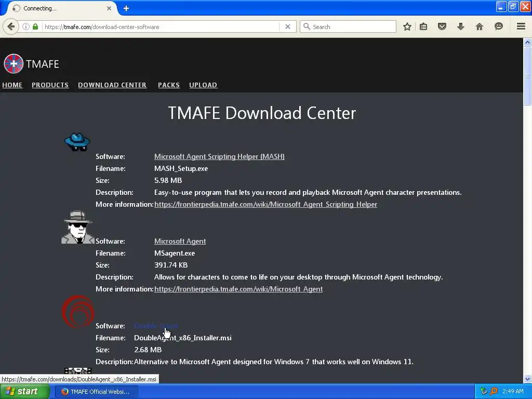Show bookmarks list icon in toolbar
The height and width of the screenshot is (399, 532).
[423, 26]
